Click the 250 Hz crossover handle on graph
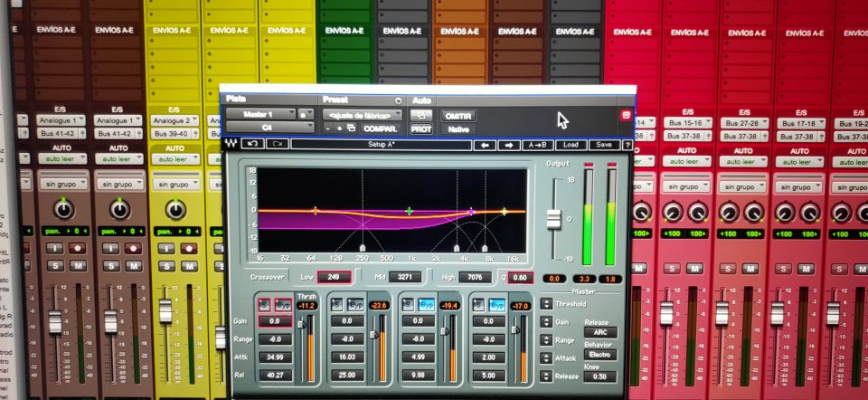The width and height of the screenshot is (868, 400). 363,248
